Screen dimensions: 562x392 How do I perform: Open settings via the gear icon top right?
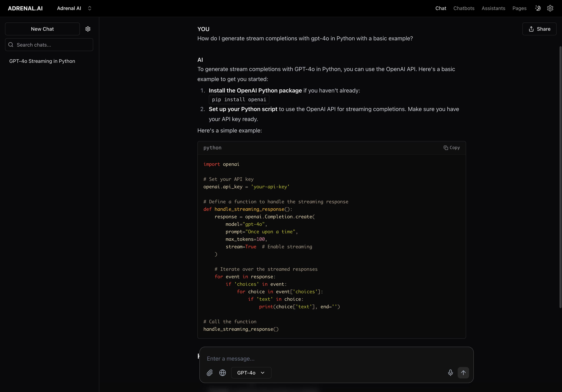550,8
